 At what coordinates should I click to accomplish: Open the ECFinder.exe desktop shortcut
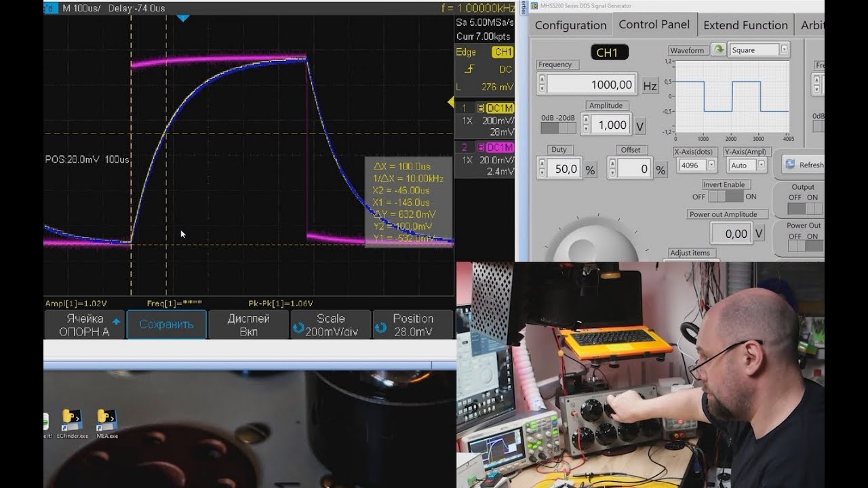72,424
